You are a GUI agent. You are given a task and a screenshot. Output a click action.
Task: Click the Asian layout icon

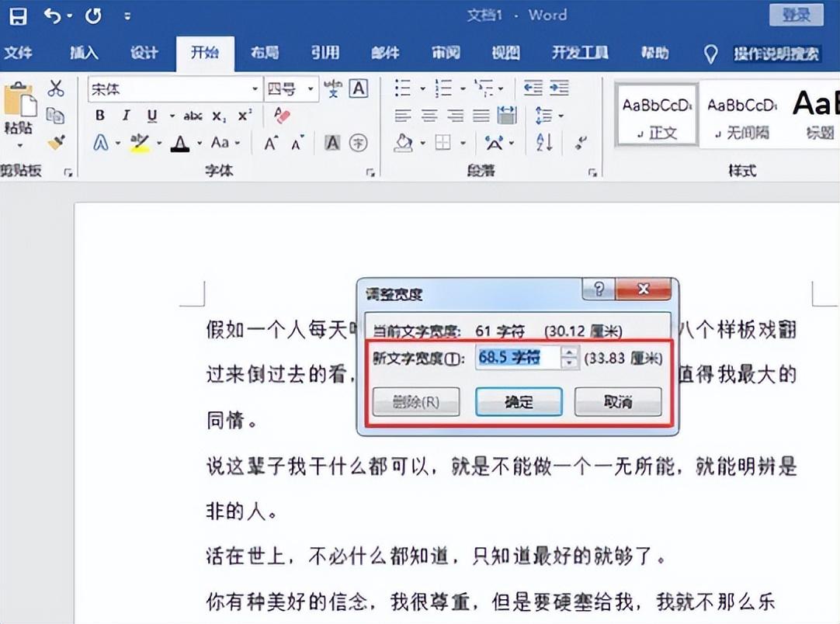[x=495, y=143]
